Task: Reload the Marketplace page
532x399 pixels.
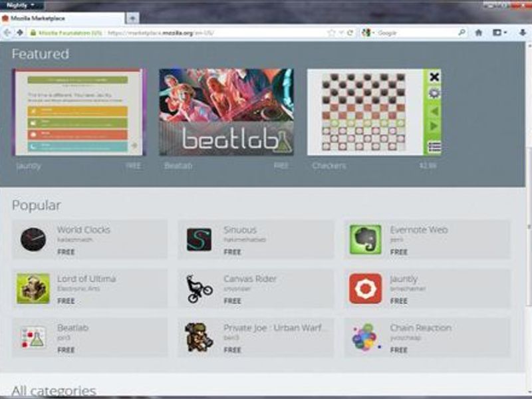Action: pos(350,33)
